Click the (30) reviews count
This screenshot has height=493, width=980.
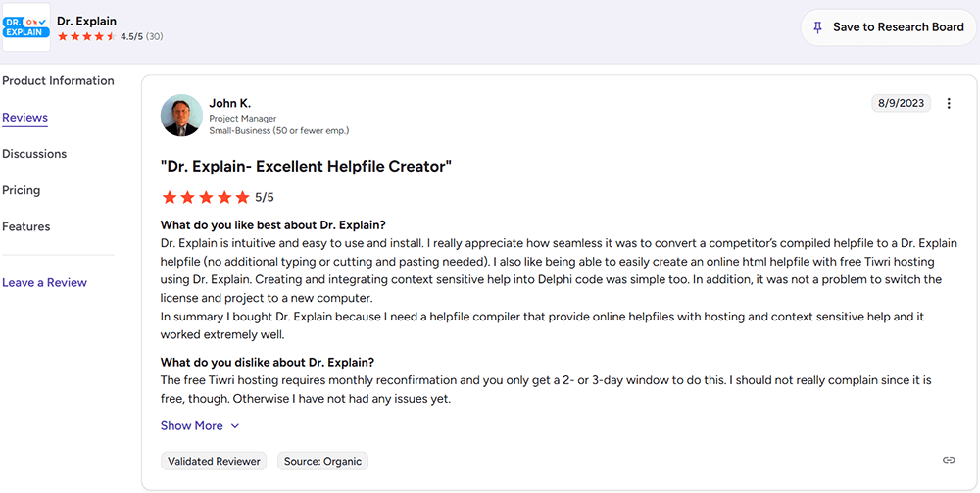coord(155,37)
